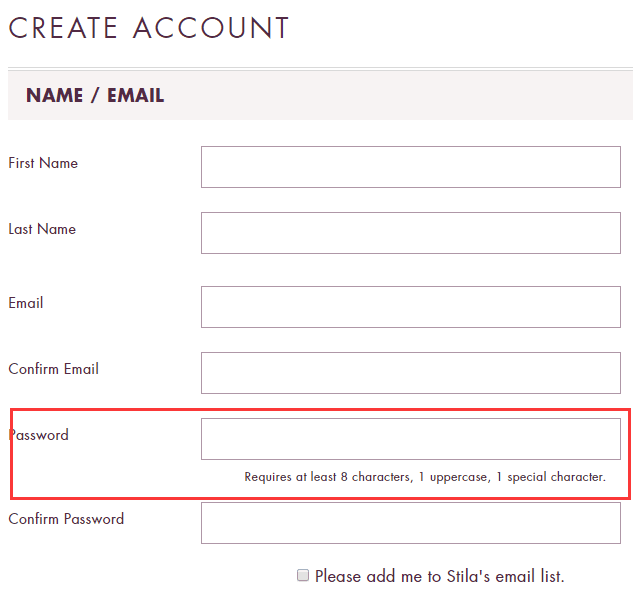This screenshot has height=606, width=633.
Task: Click the First Name input field
Action: 410,167
